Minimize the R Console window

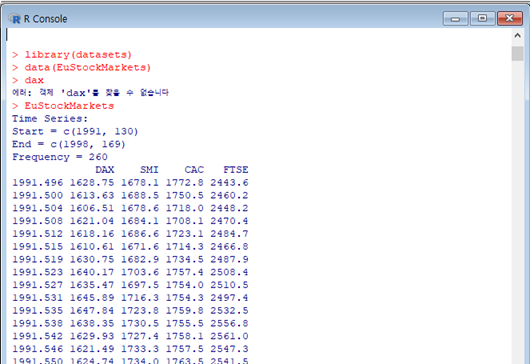(x=456, y=18)
